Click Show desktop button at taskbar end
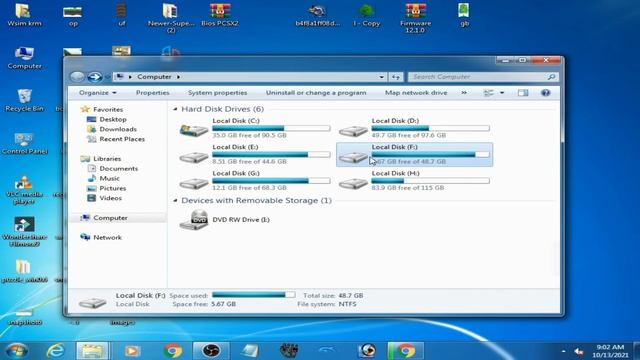 pos(637,351)
